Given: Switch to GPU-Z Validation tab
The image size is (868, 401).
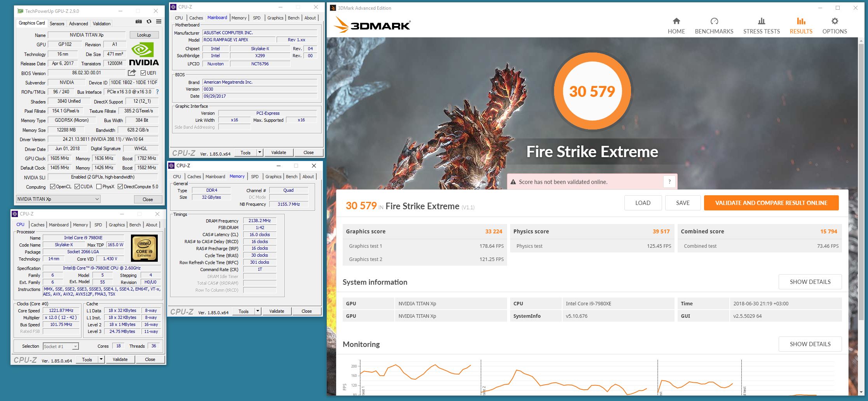Looking at the screenshot, I should (x=102, y=23).
